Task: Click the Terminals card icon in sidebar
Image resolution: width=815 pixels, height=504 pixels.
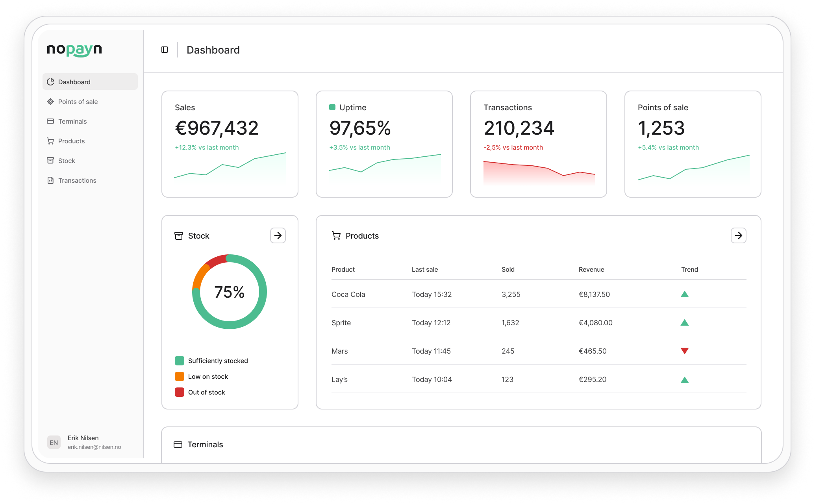Action: pyautogui.click(x=50, y=121)
